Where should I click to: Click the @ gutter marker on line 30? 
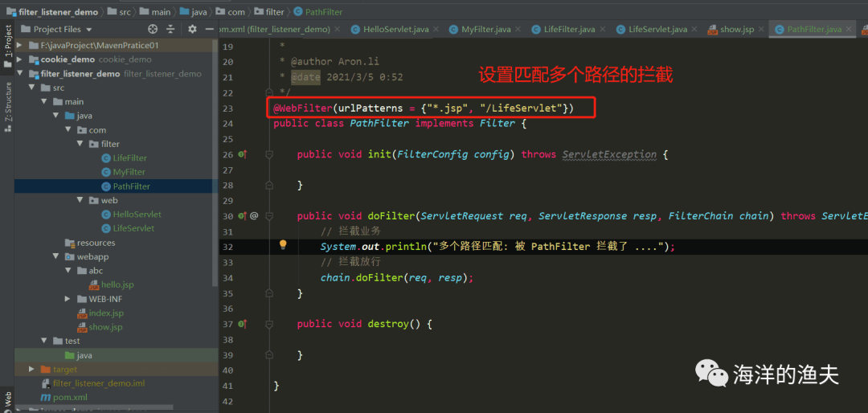(x=254, y=216)
